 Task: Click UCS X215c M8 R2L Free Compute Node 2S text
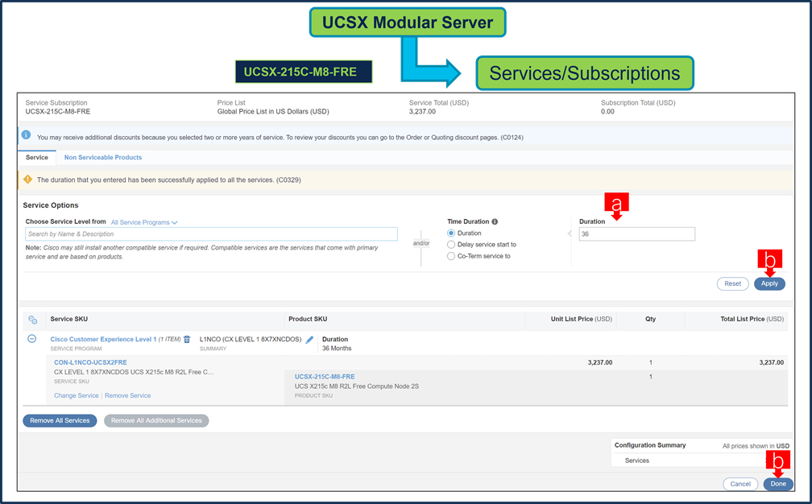pyautogui.click(x=357, y=386)
